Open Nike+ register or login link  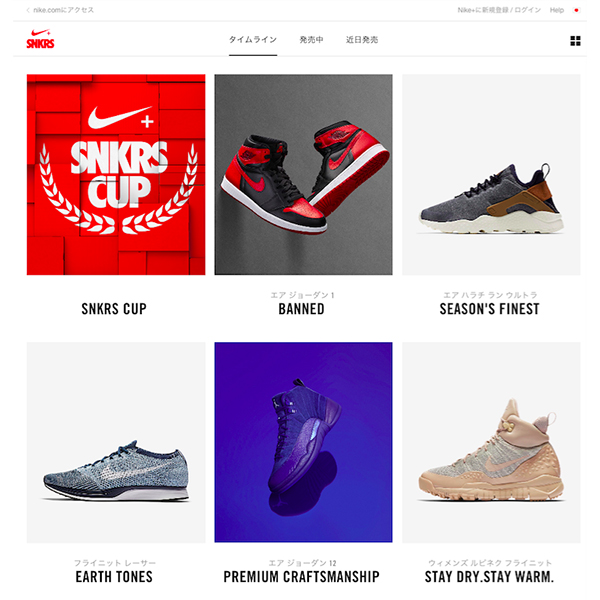tap(499, 10)
